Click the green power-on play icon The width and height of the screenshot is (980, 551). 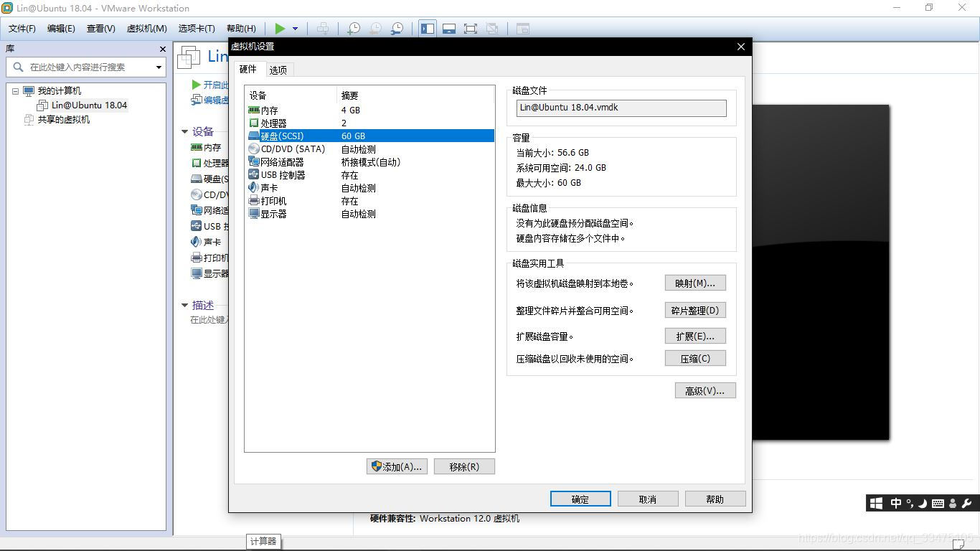[280, 29]
